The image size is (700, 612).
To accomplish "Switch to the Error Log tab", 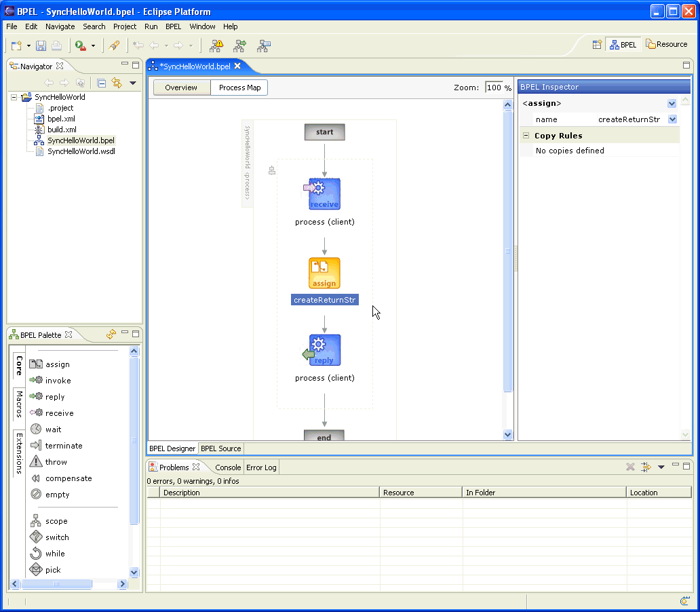I will pos(261,467).
